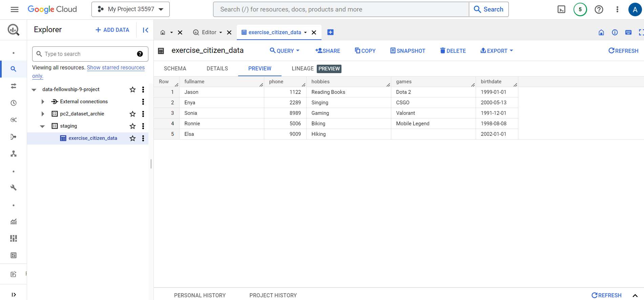Image resolution: width=644 pixels, height=300 pixels.
Task: Open the PROJECT HISTORY tab
Action: pyautogui.click(x=273, y=295)
